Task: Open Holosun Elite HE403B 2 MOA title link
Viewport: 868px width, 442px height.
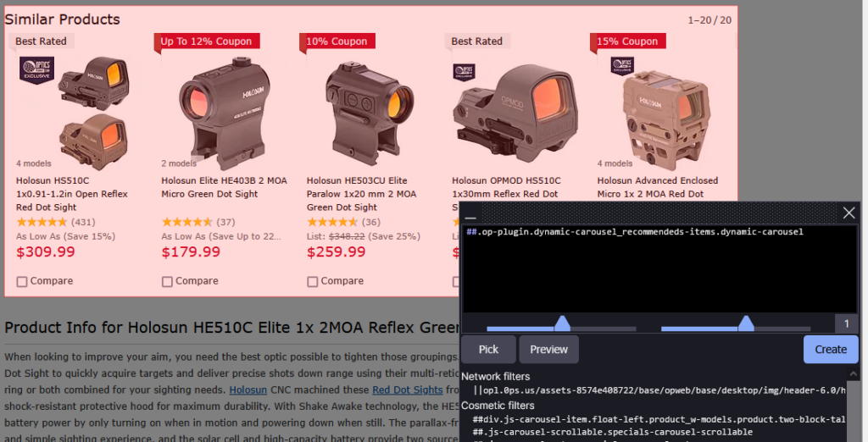Action: 224,187
